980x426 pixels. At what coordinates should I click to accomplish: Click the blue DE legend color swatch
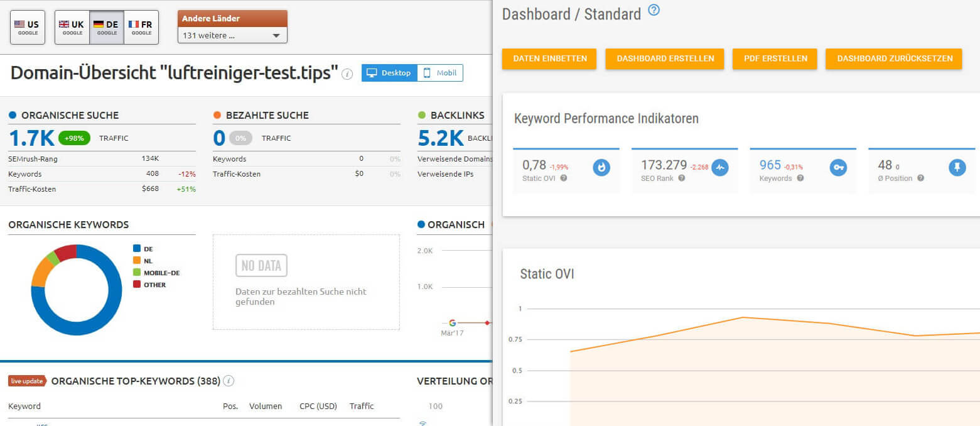[136, 249]
